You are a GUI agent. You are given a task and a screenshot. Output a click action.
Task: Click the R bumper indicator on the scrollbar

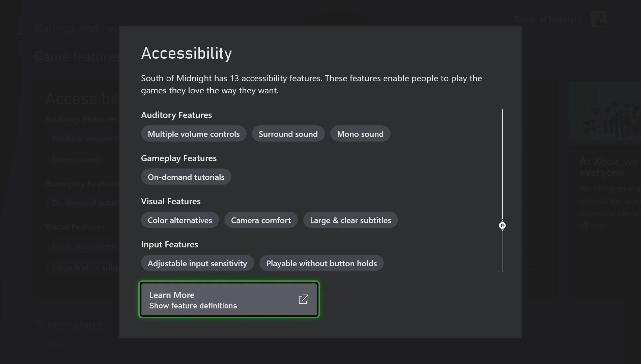pyautogui.click(x=502, y=226)
